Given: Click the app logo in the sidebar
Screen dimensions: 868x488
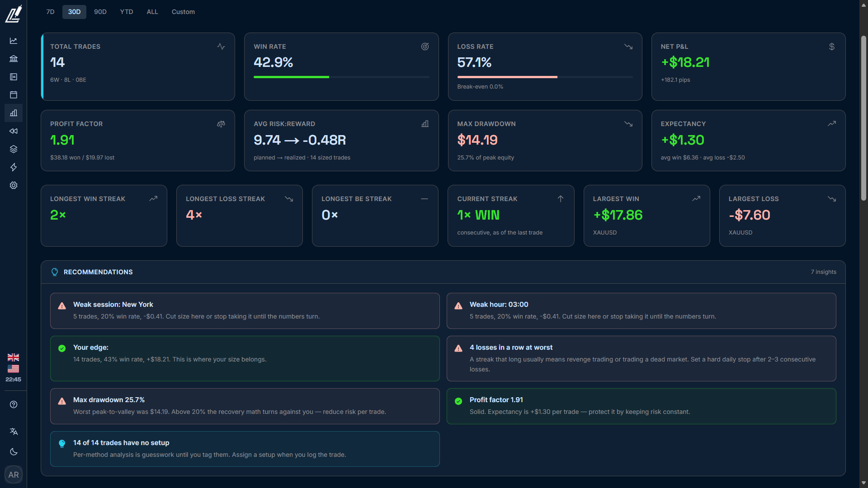Looking at the screenshot, I should coord(14,14).
